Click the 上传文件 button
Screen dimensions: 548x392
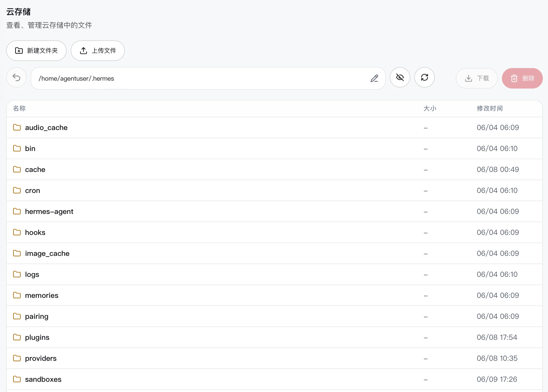98,51
